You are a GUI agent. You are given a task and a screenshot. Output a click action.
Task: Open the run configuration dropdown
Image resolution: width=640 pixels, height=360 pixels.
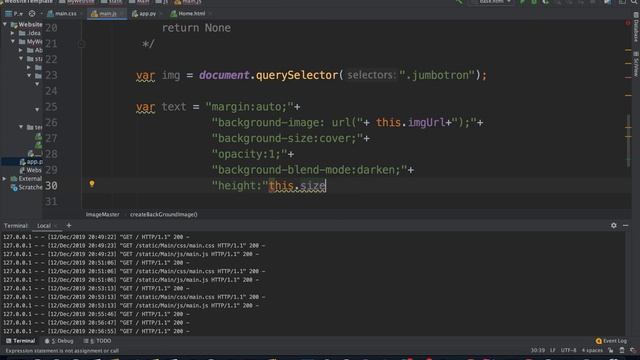point(492,2)
